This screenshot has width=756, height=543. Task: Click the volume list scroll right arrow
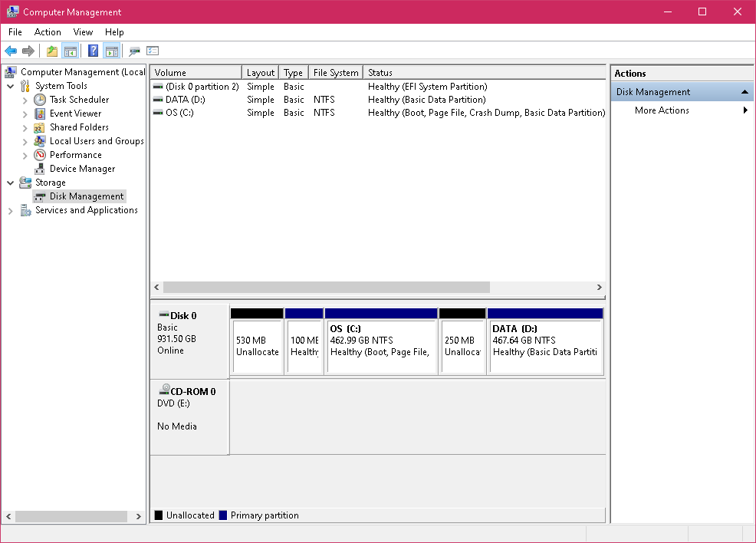pos(600,288)
